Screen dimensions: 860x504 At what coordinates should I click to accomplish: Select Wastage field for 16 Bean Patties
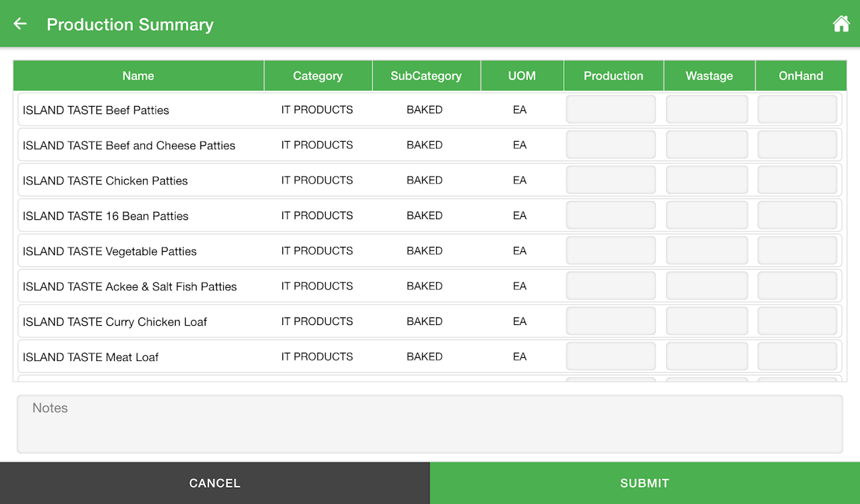click(707, 215)
